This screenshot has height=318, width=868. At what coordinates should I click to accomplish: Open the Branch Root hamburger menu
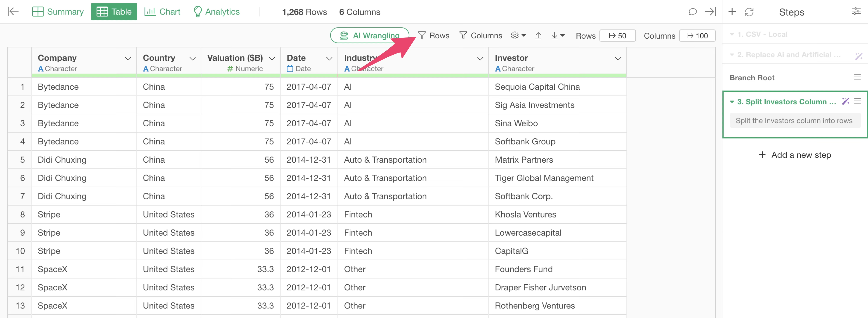[857, 77]
